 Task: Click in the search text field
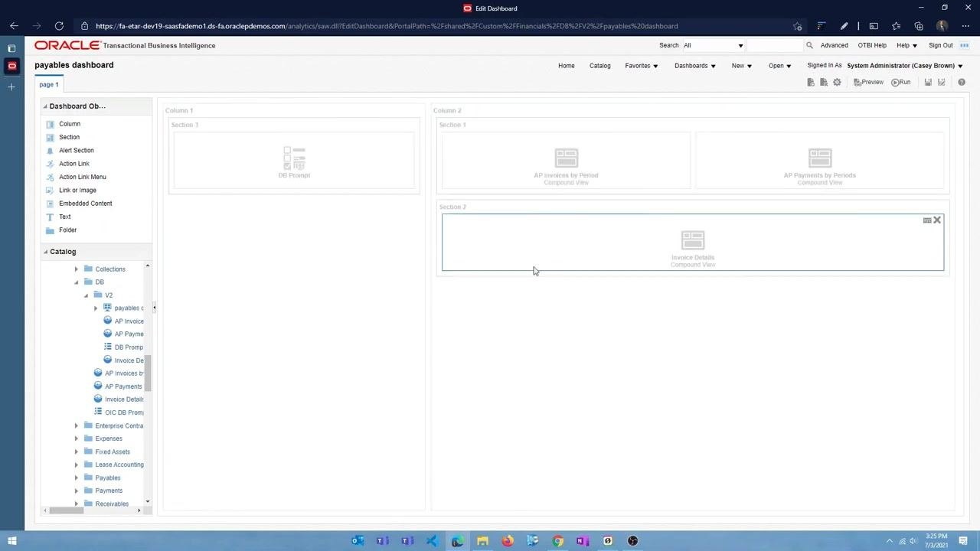point(775,46)
